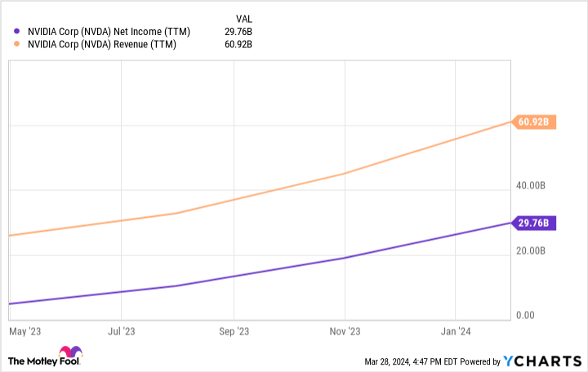The width and height of the screenshot is (588, 372).
Task: Click the May '23 x-axis label
Action: (x=24, y=331)
